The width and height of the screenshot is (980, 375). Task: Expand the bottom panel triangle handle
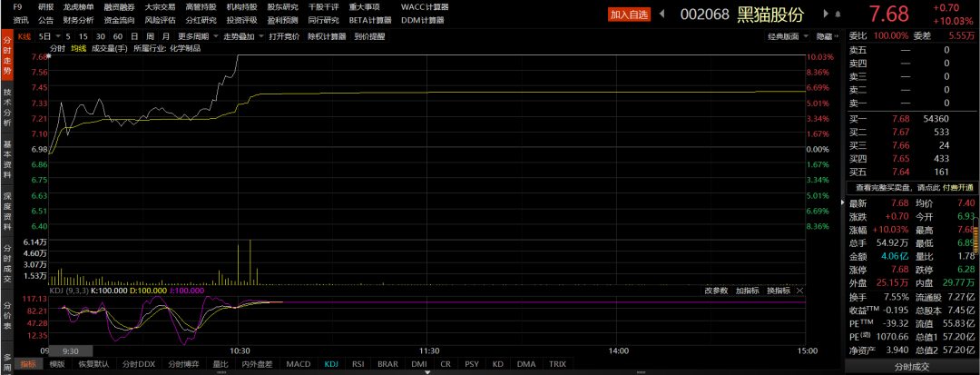pos(426,372)
